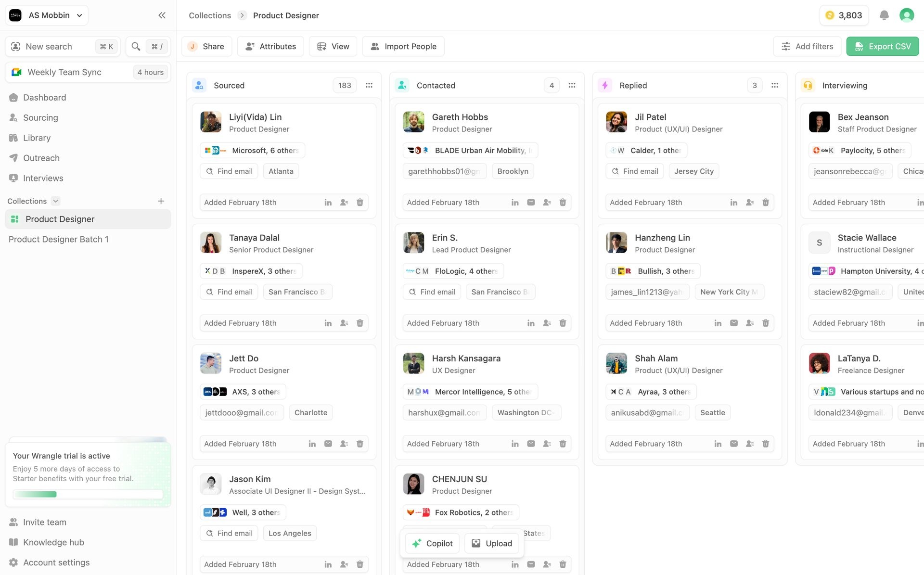Screen dimensions: 924x575
Task: Open the Sourced column options menu
Action: (369, 85)
